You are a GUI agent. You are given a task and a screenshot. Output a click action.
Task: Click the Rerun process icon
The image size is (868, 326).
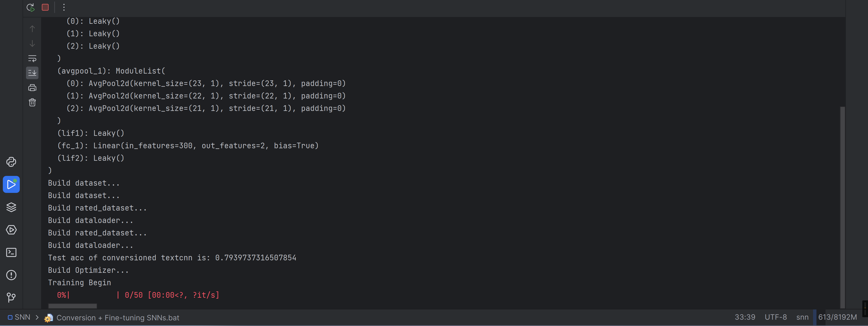(31, 7)
